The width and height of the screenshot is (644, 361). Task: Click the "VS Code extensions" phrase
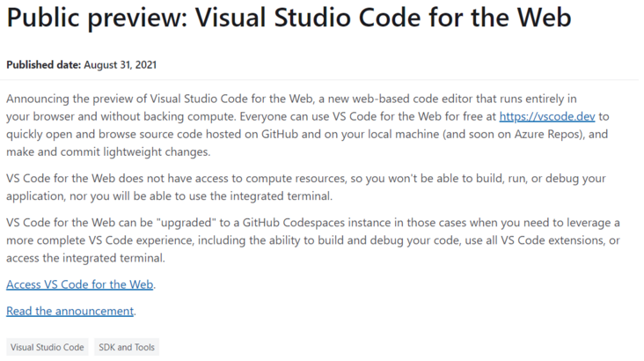tap(553, 240)
